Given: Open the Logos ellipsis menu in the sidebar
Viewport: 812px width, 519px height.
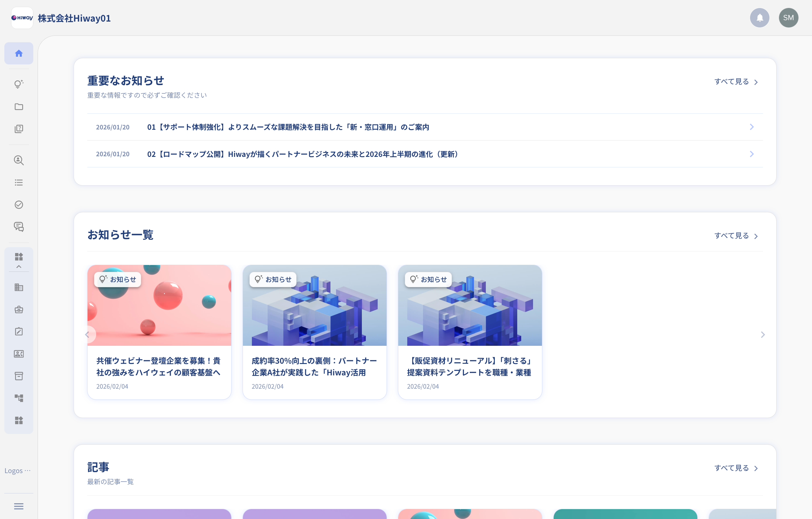Looking at the screenshot, I should coord(18,471).
